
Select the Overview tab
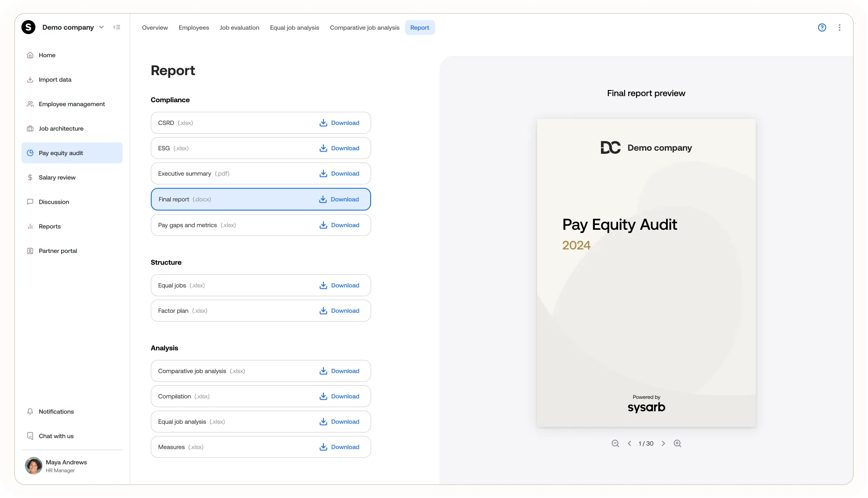155,28
